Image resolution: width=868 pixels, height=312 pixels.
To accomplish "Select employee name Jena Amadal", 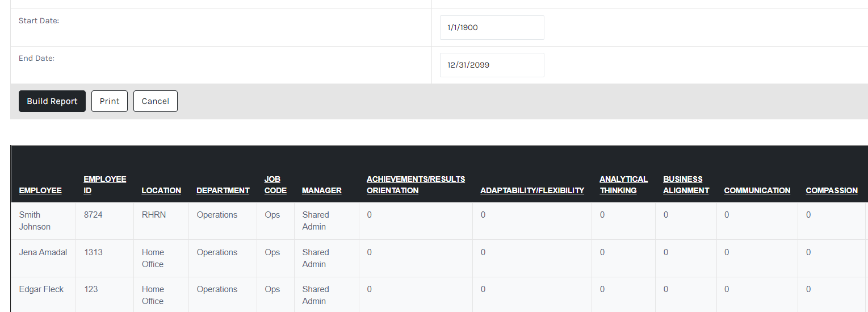I will click(43, 252).
